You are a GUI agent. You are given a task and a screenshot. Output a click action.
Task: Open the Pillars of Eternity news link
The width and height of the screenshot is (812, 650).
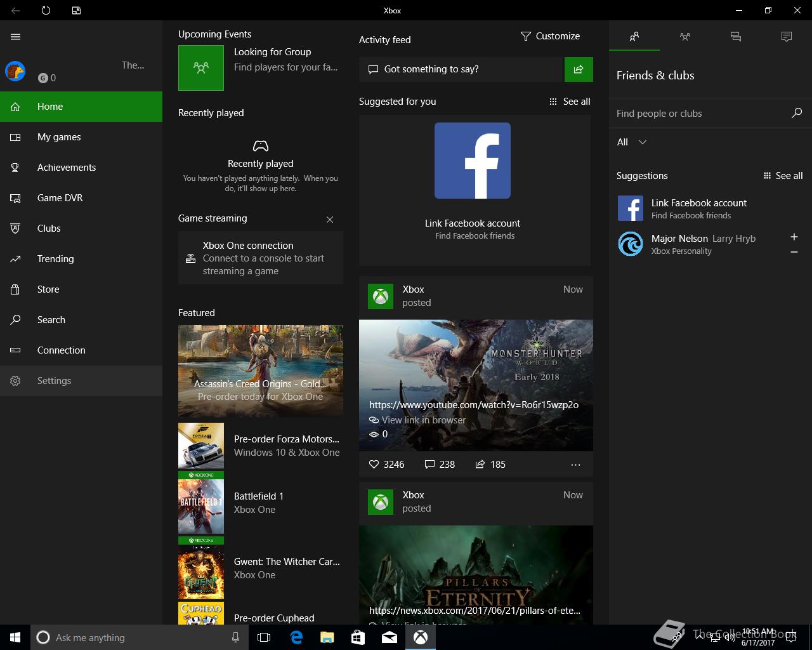475,610
